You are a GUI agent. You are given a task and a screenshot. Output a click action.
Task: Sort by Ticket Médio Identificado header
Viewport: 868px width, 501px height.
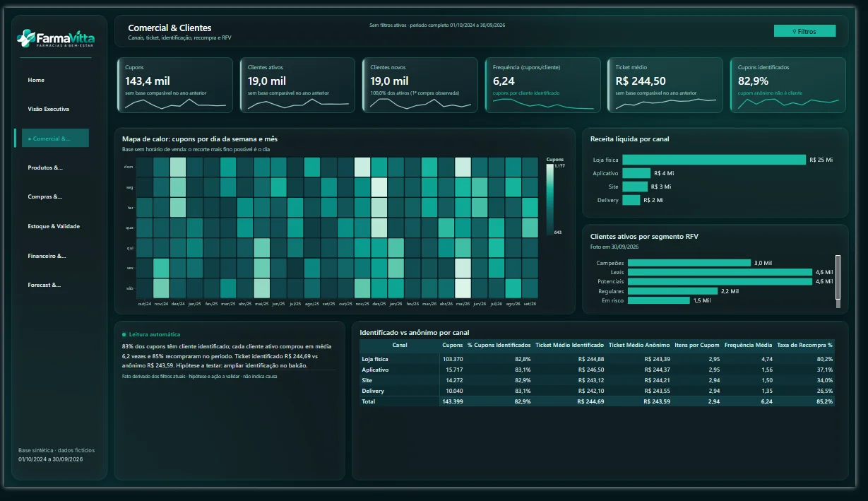[x=570, y=345]
